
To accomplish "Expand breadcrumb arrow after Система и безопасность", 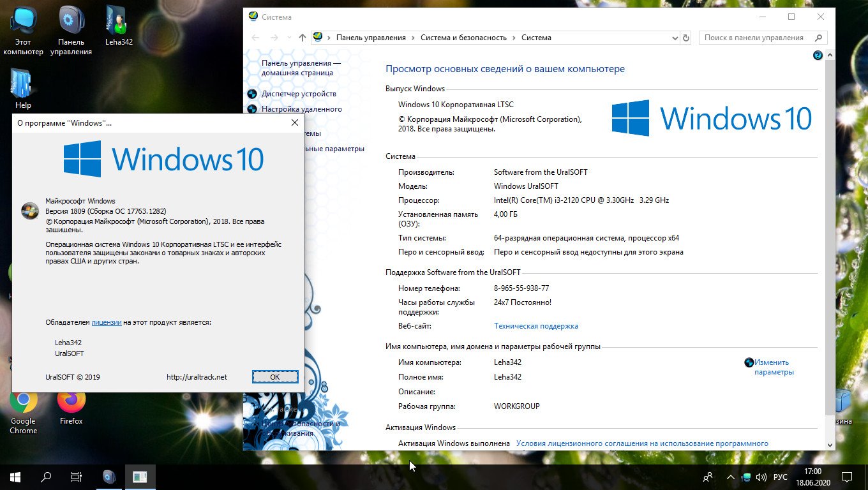I will pos(514,38).
